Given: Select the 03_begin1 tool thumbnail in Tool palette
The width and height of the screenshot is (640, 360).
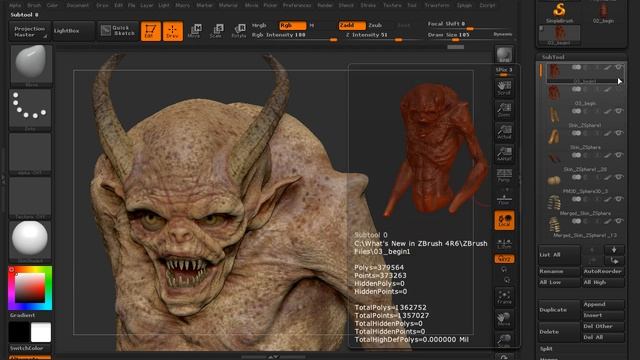Looking at the screenshot, I should [560, 35].
